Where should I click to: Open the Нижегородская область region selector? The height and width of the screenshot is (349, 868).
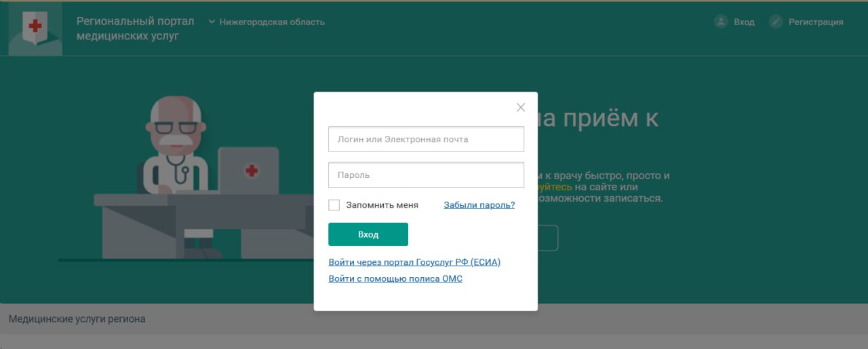tap(271, 22)
